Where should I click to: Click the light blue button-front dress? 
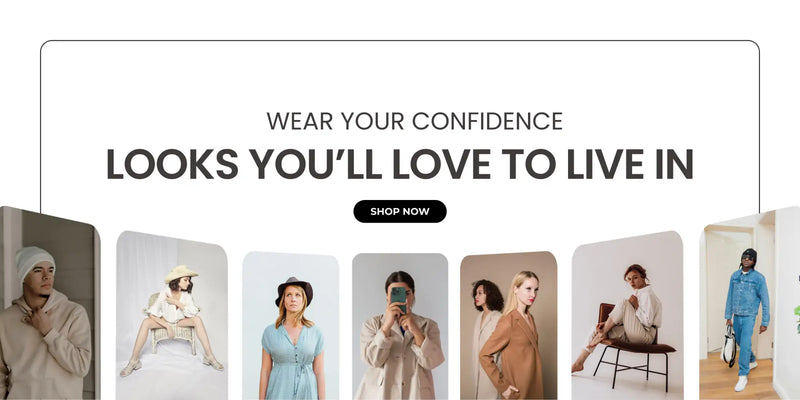[292, 362]
